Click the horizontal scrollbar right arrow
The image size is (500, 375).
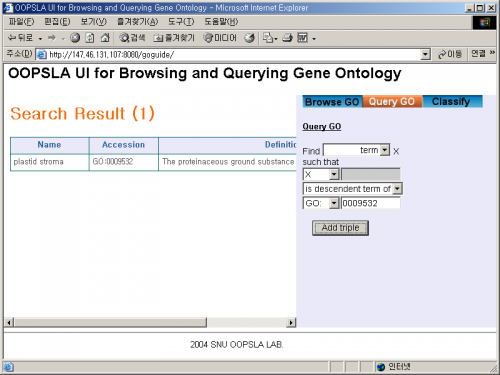click(292, 322)
